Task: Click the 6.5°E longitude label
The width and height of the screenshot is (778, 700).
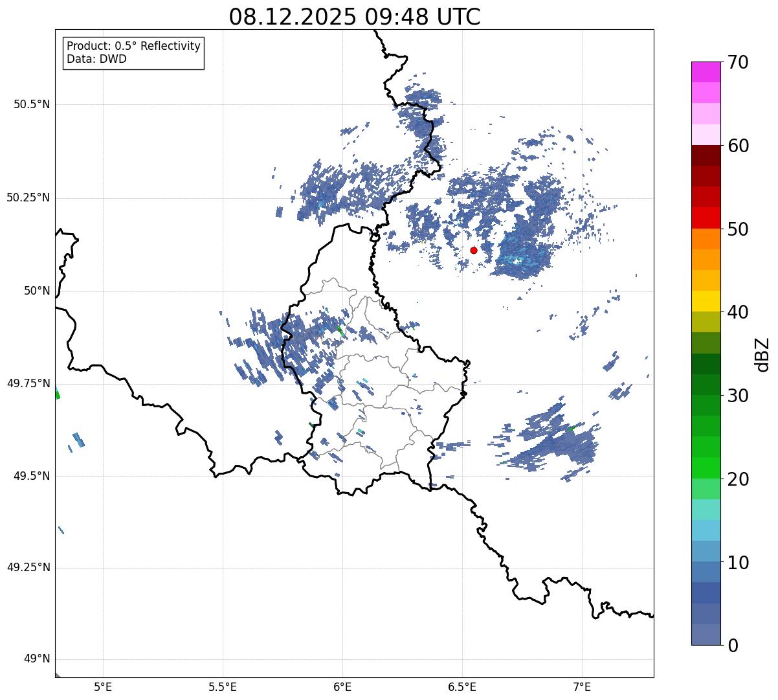Action: click(462, 687)
